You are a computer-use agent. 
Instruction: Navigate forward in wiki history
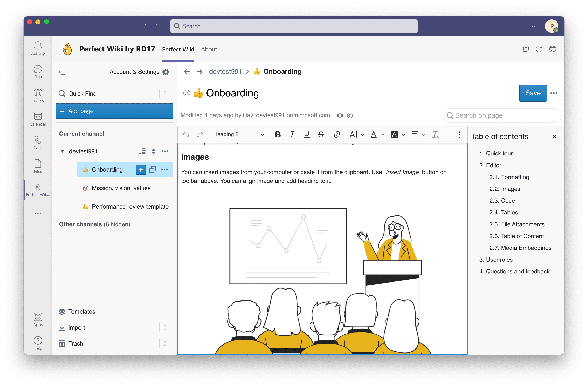199,72
